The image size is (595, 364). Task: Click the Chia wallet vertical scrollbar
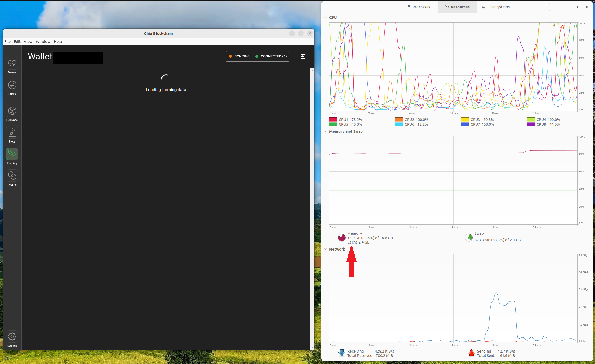coord(312,209)
